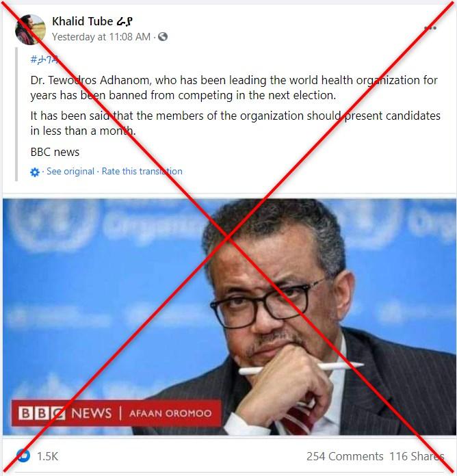Open Khalid Tube profile picture
Image resolution: width=457 pixels, height=476 pixels.
tap(30, 29)
